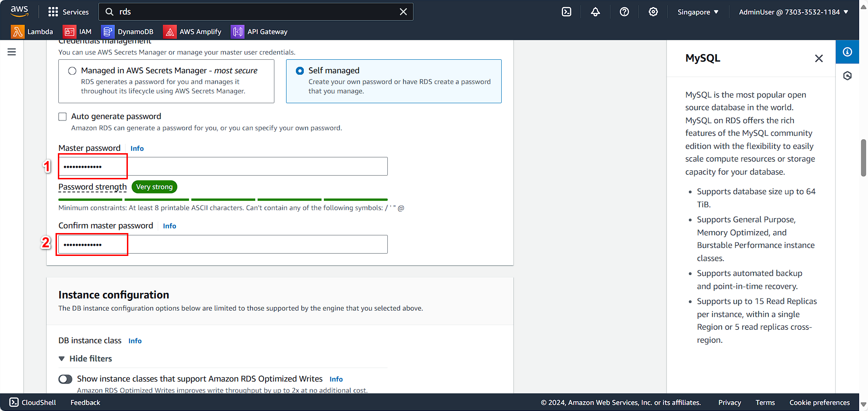This screenshot has height=411, width=868.
Task: Open the IAM shortcut icon
Action: tap(70, 32)
